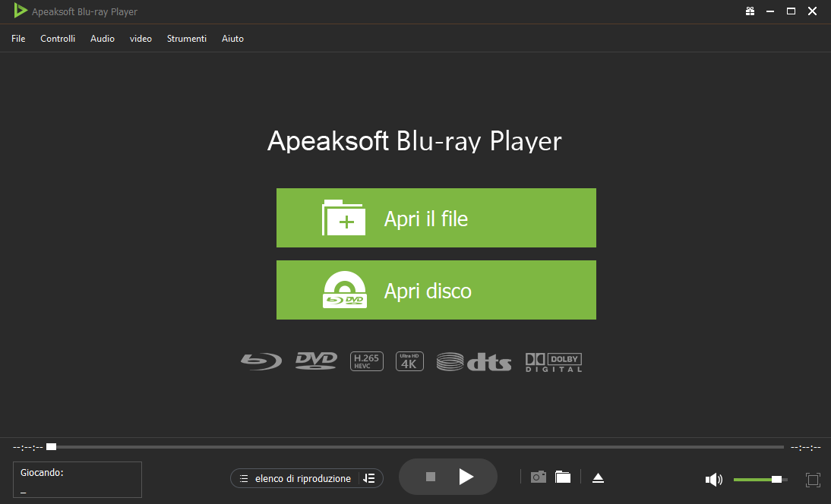Image resolution: width=831 pixels, height=504 pixels.
Task: Click the playlist sort order icon
Action: click(x=369, y=479)
